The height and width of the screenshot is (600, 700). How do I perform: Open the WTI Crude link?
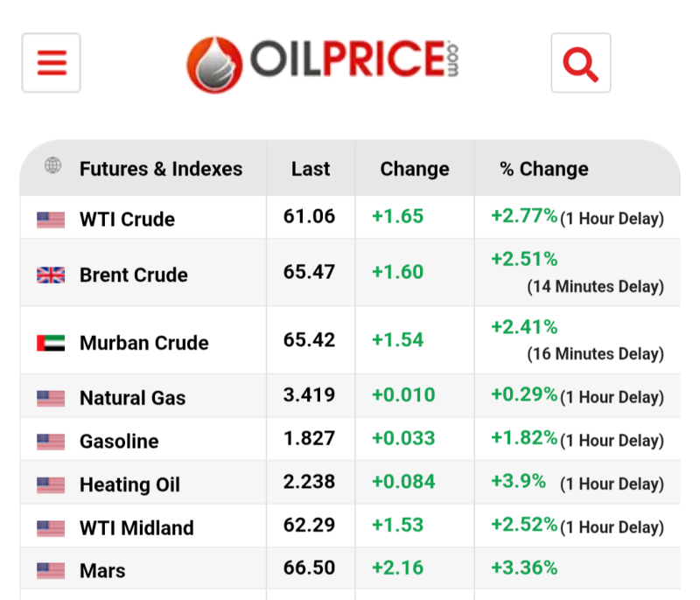click(127, 220)
